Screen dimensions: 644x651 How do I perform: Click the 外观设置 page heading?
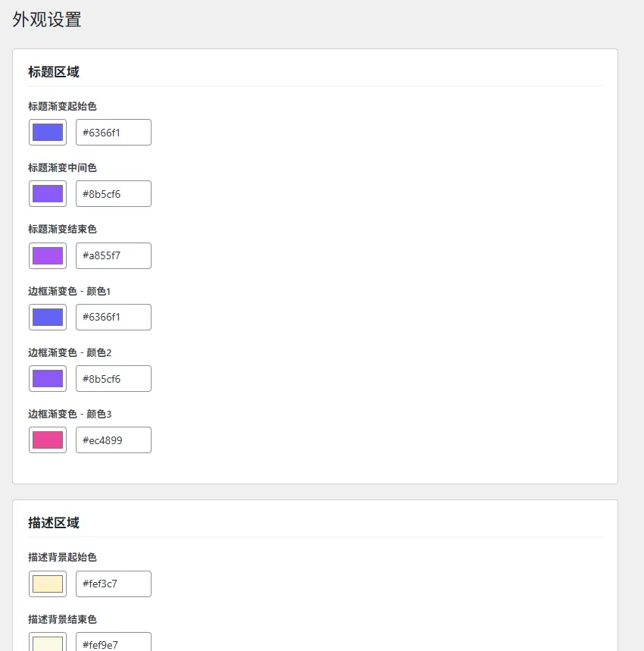tap(47, 20)
